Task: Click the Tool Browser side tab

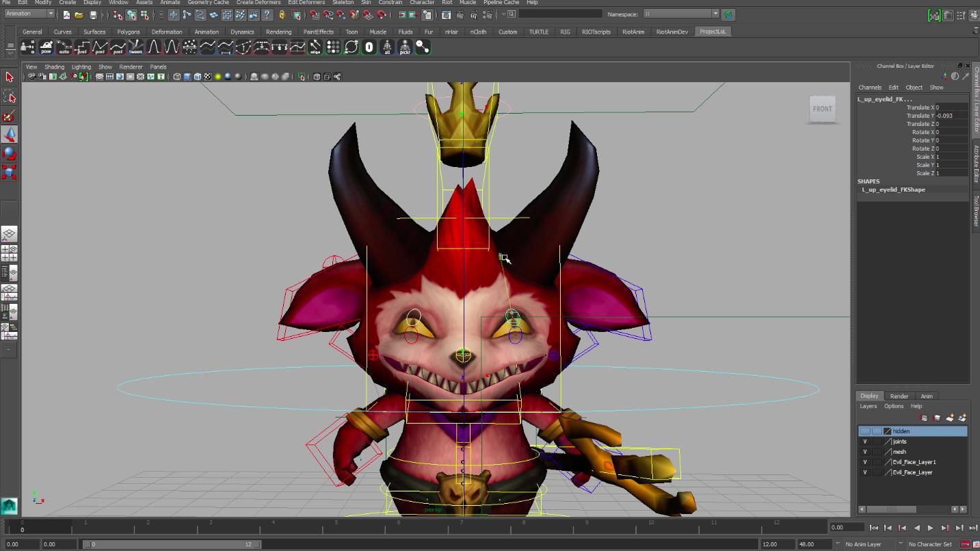Action: pos(977,211)
